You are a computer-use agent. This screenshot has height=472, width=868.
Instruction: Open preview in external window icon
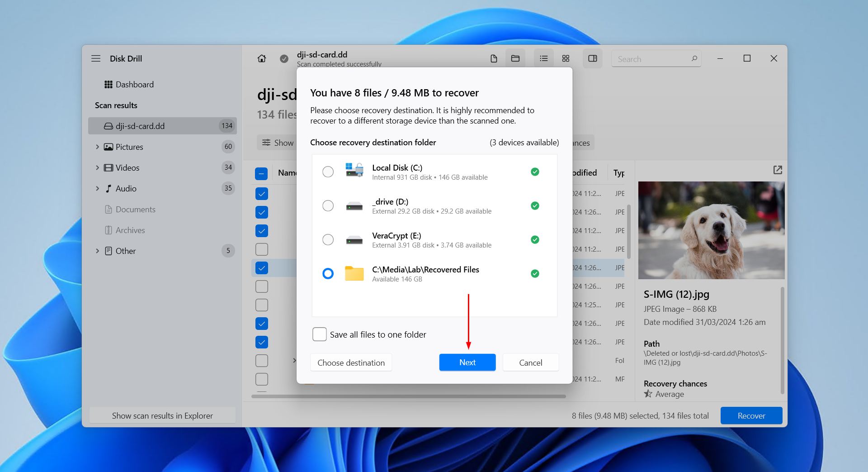pos(778,170)
